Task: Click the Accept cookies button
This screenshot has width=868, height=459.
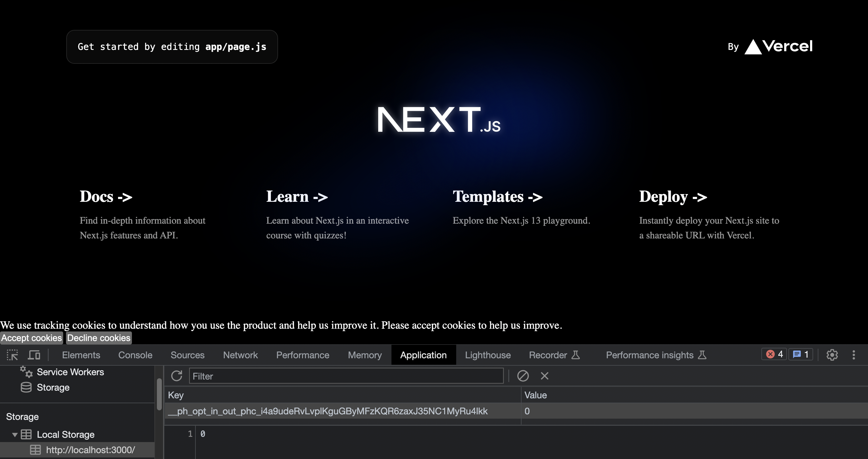Action: pos(31,338)
